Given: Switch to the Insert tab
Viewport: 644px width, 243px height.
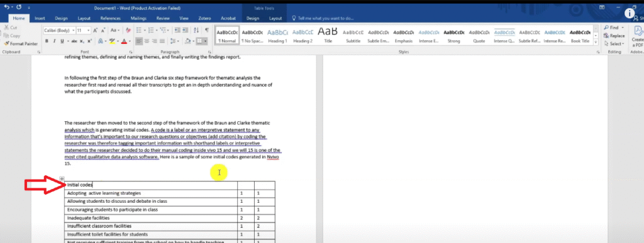Looking at the screenshot, I should [x=40, y=18].
